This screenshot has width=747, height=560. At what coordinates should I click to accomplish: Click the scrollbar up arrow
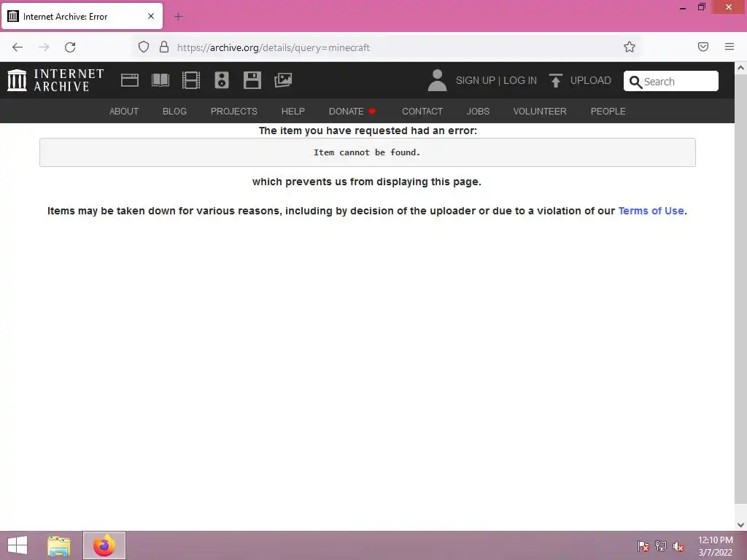(741, 68)
